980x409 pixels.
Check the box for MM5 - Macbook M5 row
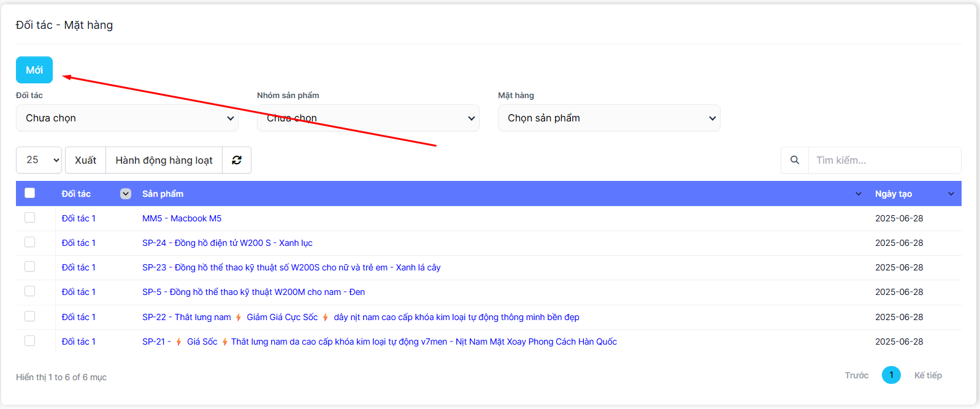(29, 218)
